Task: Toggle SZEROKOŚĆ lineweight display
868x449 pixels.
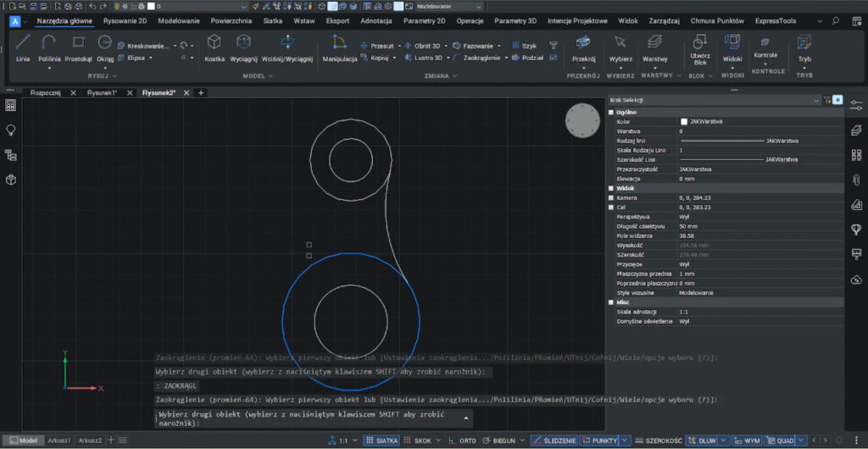Action: point(659,441)
